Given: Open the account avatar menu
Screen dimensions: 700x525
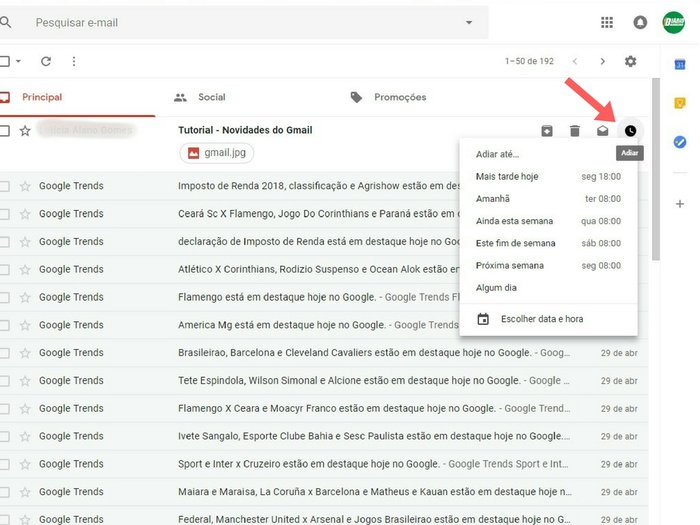Looking at the screenshot, I should click(674, 22).
